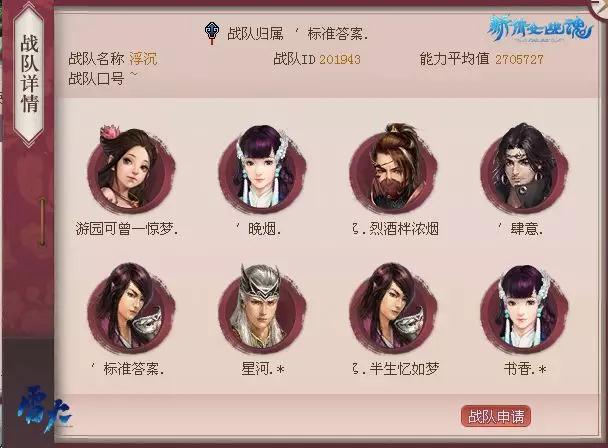This screenshot has width=608, height=448.
Task: Click the team ID 201943
Action: 340,59
